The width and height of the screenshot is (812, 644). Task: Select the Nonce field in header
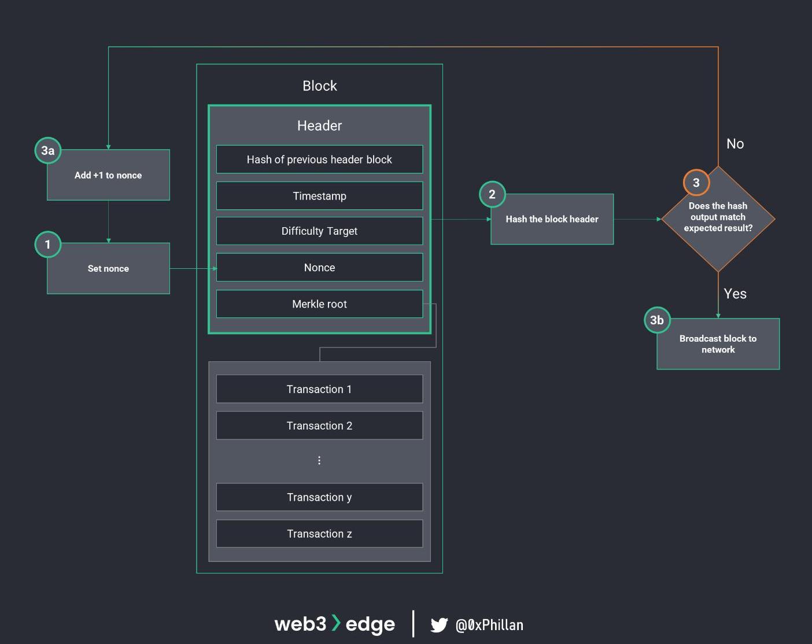pos(319,268)
